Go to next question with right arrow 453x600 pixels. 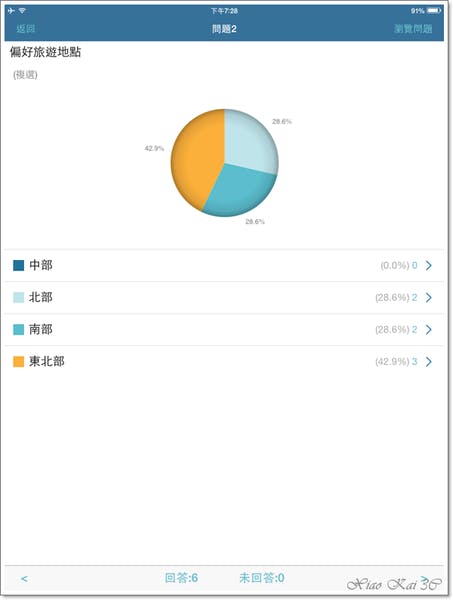[x=424, y=579]
